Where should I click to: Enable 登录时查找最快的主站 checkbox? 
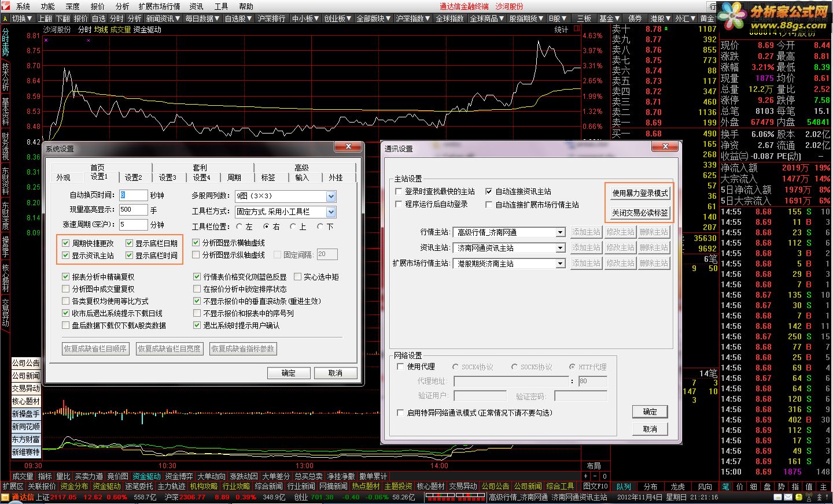tap(399, 191)
